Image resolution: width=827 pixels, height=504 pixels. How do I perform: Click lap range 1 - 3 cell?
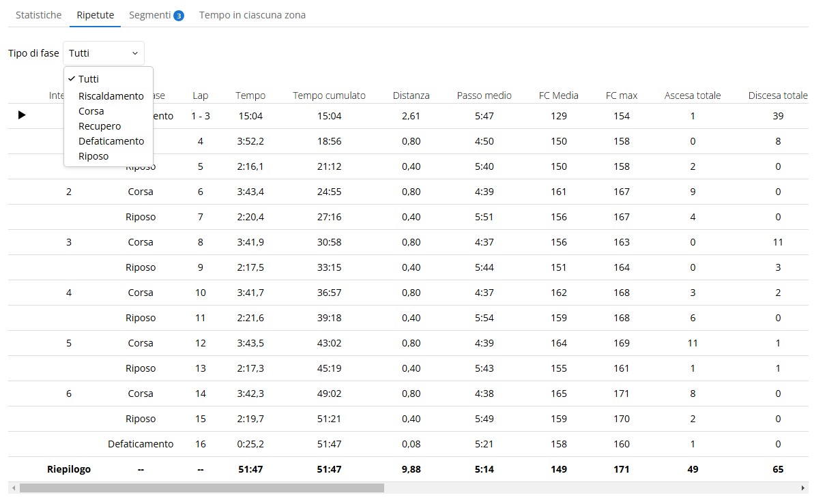201,116
